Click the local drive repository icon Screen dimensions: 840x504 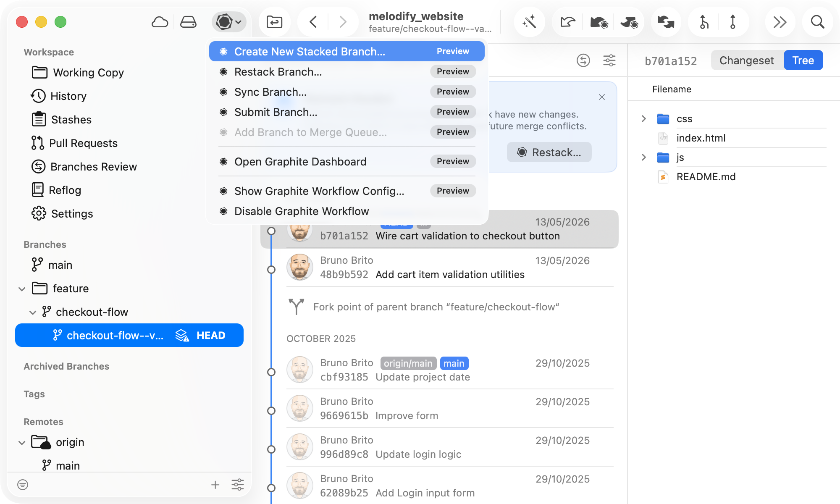[188, 22]
